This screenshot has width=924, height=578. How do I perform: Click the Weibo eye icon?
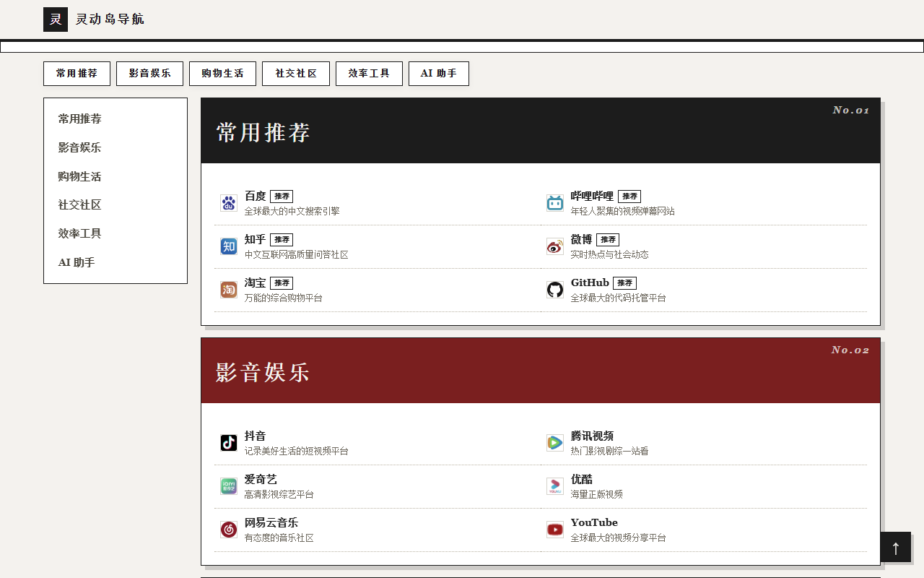[555, 246]
